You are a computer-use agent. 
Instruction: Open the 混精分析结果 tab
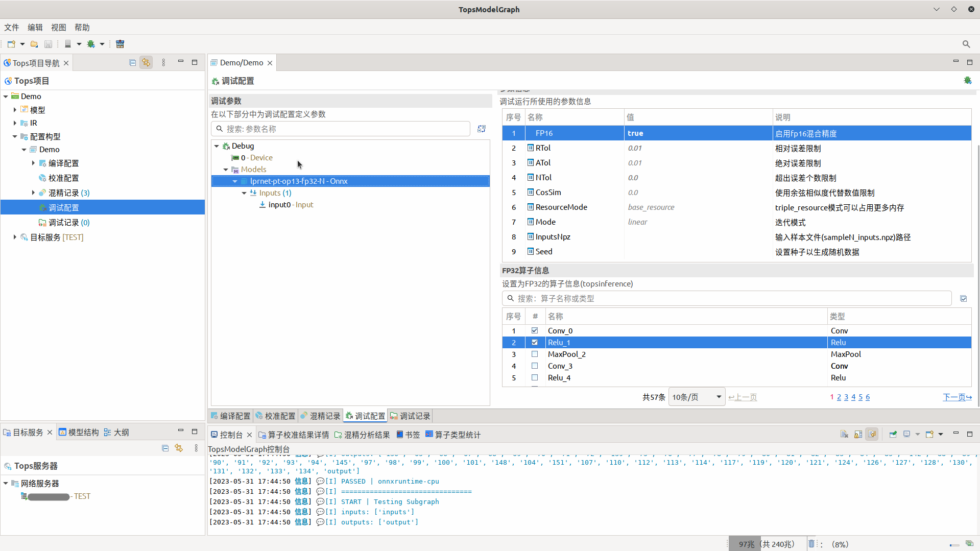pos(362,435)
